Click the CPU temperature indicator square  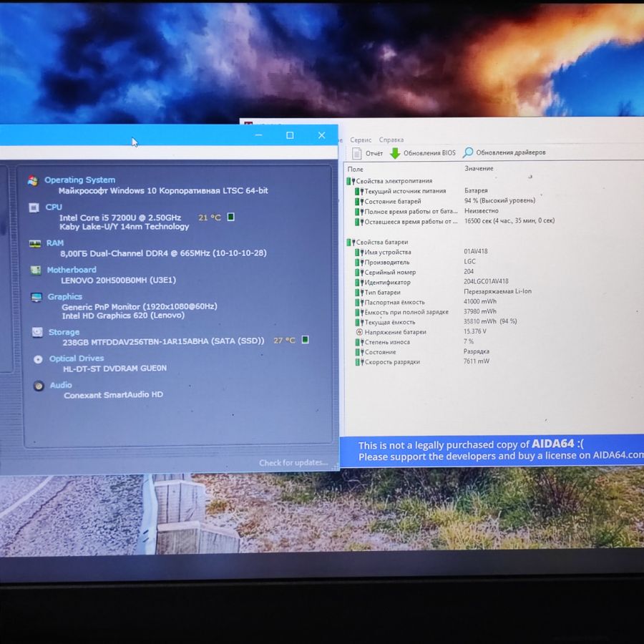coord(231,217)
